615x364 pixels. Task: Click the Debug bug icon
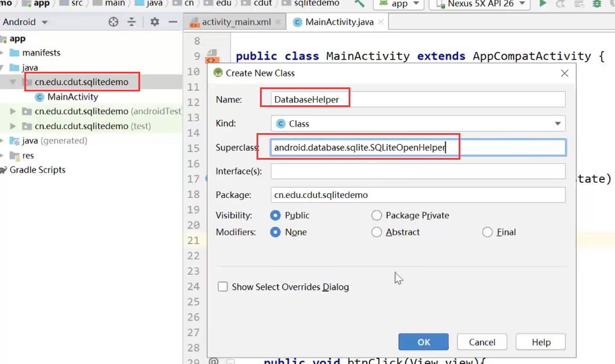(x=596, y=4)
